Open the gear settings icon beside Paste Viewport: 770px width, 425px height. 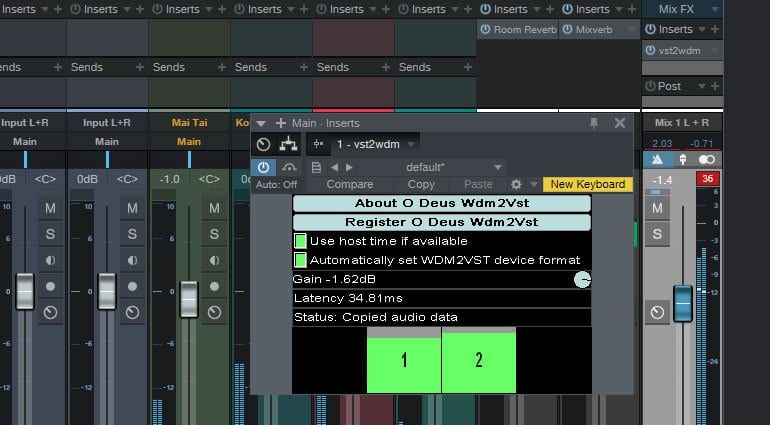(x=516, y=184)
